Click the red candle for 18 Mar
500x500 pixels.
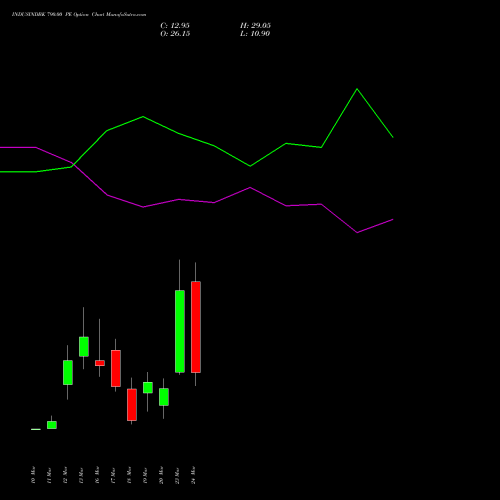click(x=132, y=405)
